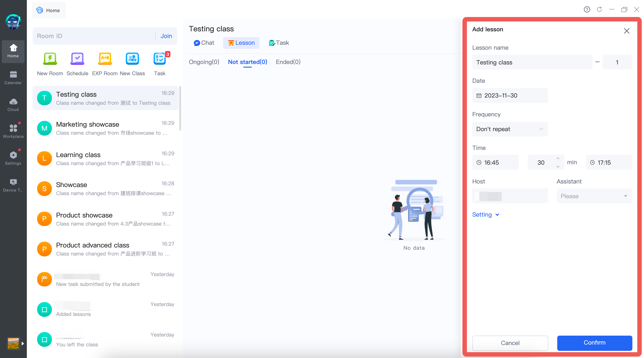Image resolution: width=644 pixels, height=358 pixels.
Task: Click the Cancel button
Action: click(510, 343)
